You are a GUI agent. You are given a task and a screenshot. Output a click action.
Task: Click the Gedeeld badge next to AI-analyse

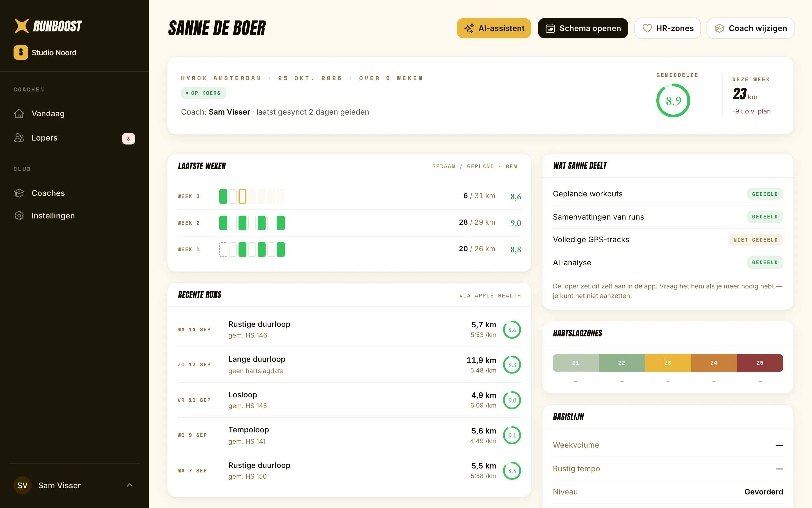(x=765, y=262)
